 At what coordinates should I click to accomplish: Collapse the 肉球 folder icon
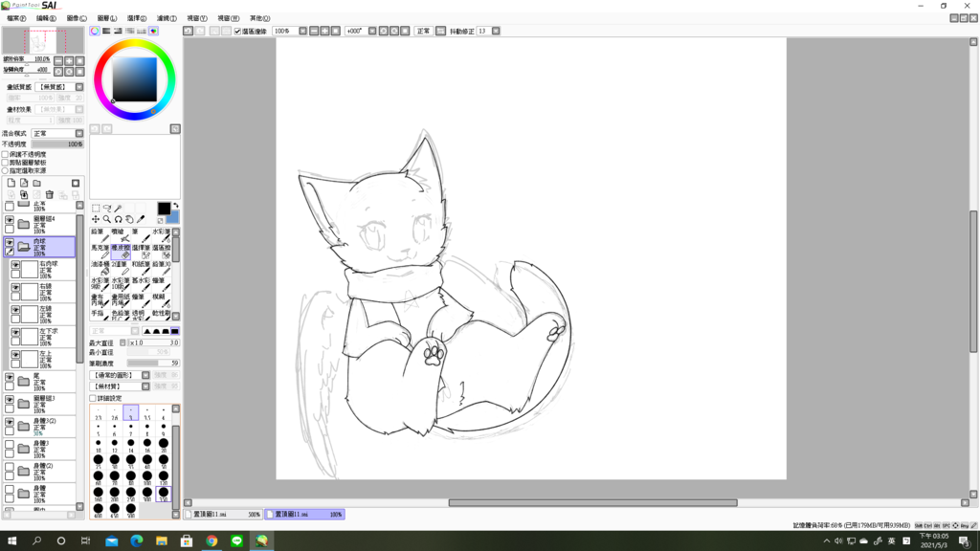click(24, 248)
